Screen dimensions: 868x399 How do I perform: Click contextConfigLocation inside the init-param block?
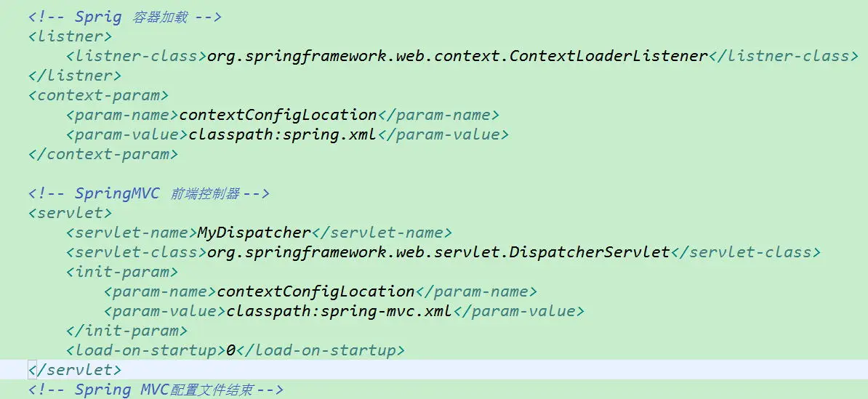coord(316,291)
